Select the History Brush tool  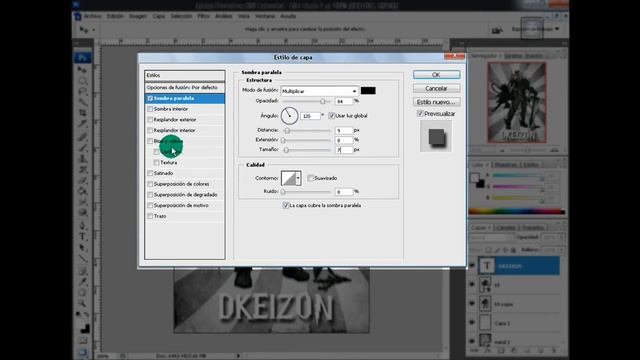(x=82, y=169)
